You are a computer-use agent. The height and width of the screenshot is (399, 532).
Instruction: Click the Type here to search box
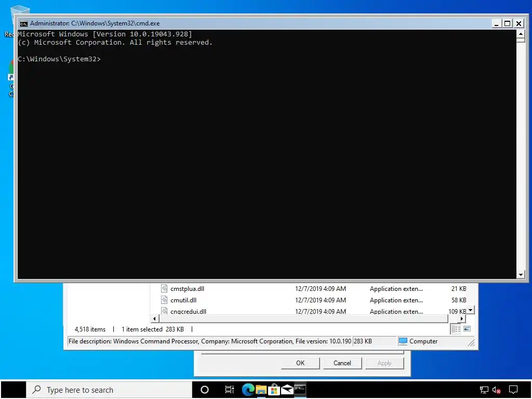tap(109, 390)
